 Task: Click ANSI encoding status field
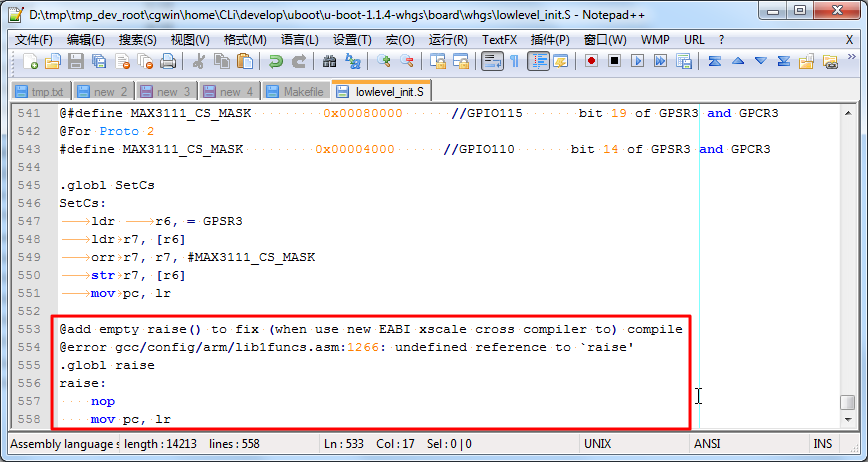747,444
